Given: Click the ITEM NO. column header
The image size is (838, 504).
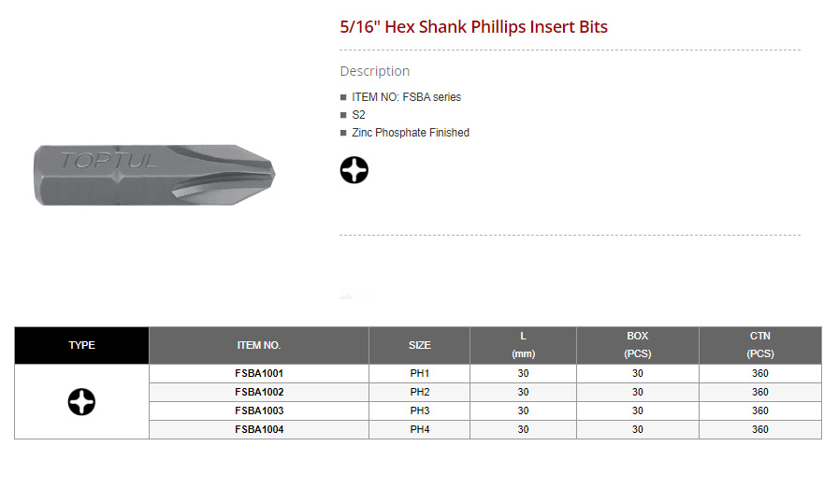Looking at the screenshot, I should click(259, 345).
